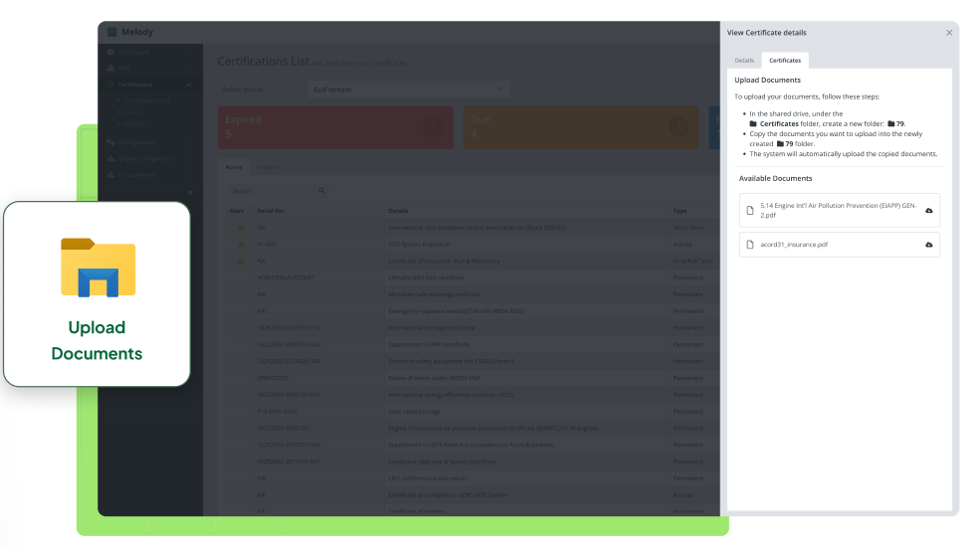Viewport: 980px width, 548px height.
Task: Click the Type column header
Action: (x=680, y=211)
